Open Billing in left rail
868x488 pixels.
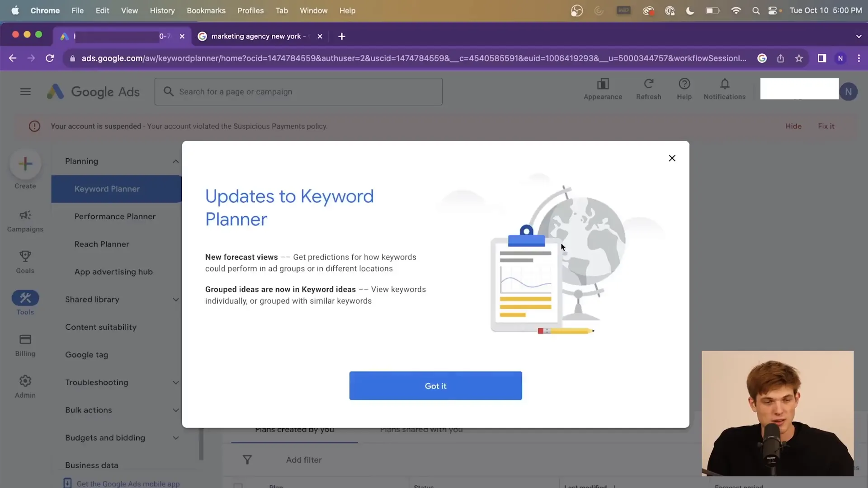tap(25, 345)
